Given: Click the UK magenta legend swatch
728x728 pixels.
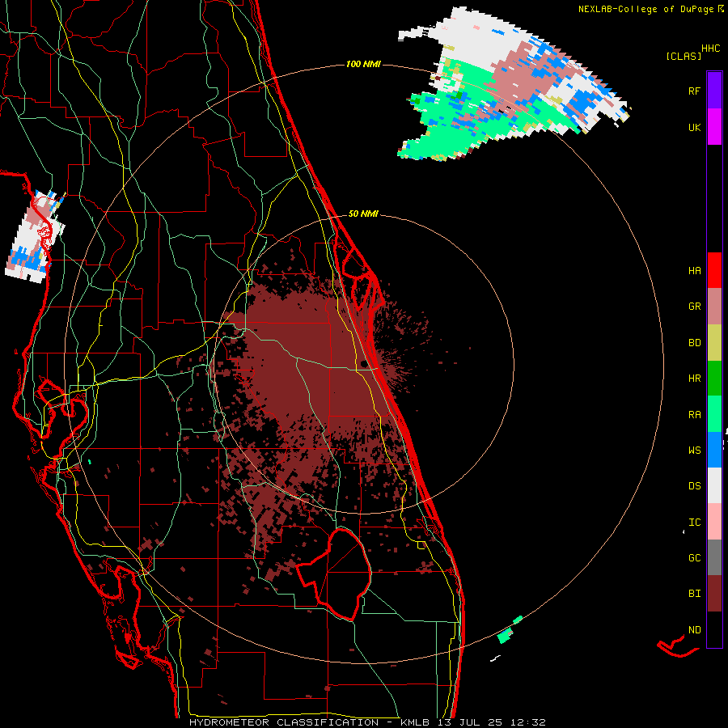Looking at the screenshot, I should coord(714,127).
